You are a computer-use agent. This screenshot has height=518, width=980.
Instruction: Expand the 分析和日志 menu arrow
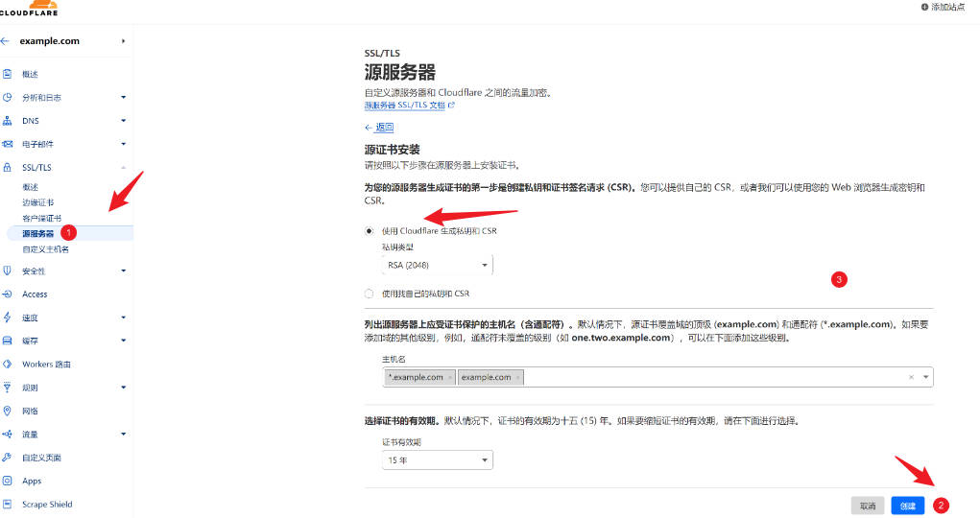click(x=123, y=97)
